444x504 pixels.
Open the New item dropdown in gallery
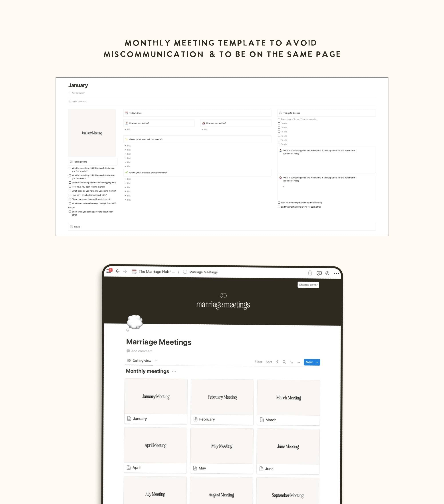tap(318, 362)
